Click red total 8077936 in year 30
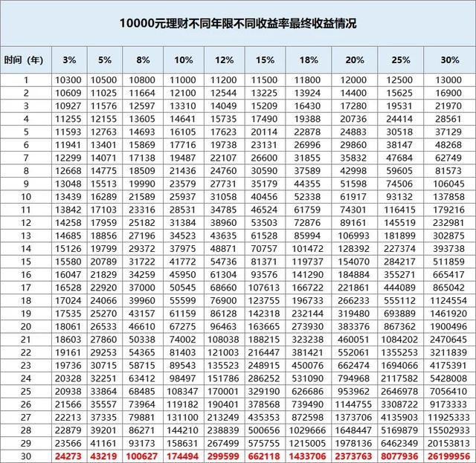Image resolution: width=476 pixels, height=463 pixels. point(399,456)
